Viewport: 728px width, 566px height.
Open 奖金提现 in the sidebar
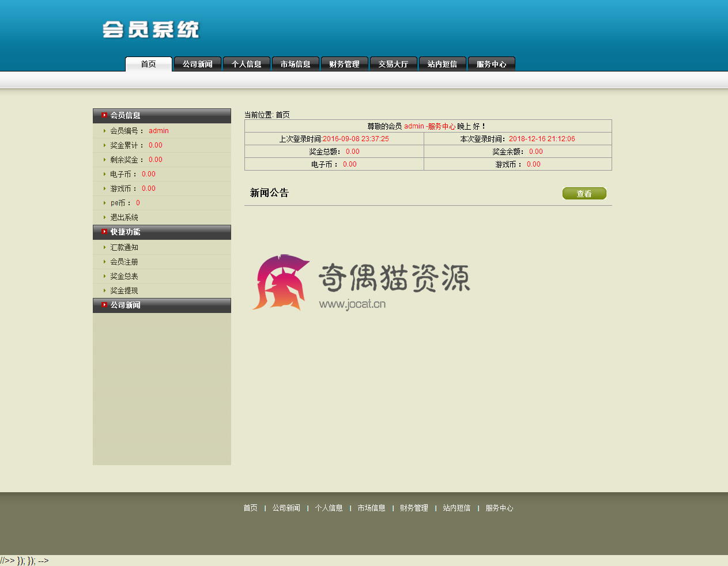click(125, 290)
